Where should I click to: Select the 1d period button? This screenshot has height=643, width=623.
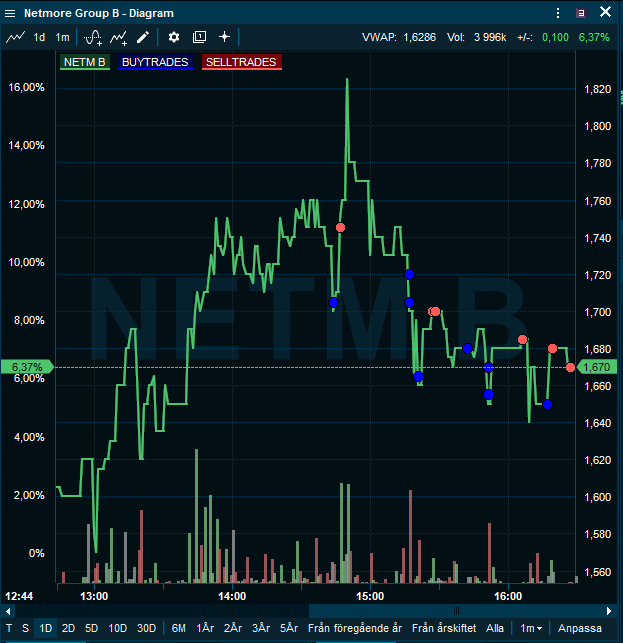click(x=39, y=37)
